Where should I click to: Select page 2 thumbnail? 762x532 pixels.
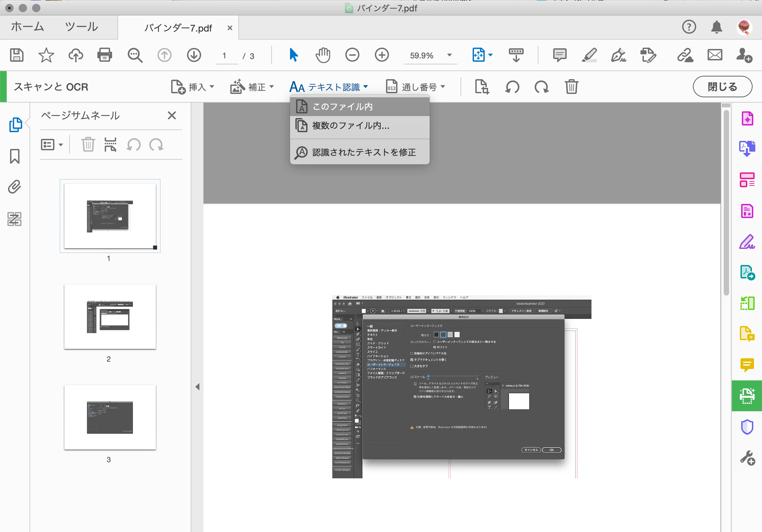tap(110, 317)
